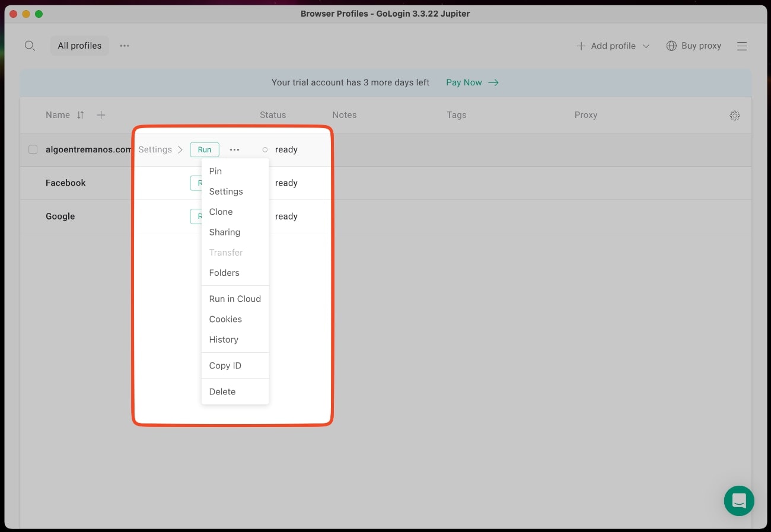The height and width of the screenshot is (532, 771).
Task: Click the Buy proxy globe button
Action: point(694,46)
